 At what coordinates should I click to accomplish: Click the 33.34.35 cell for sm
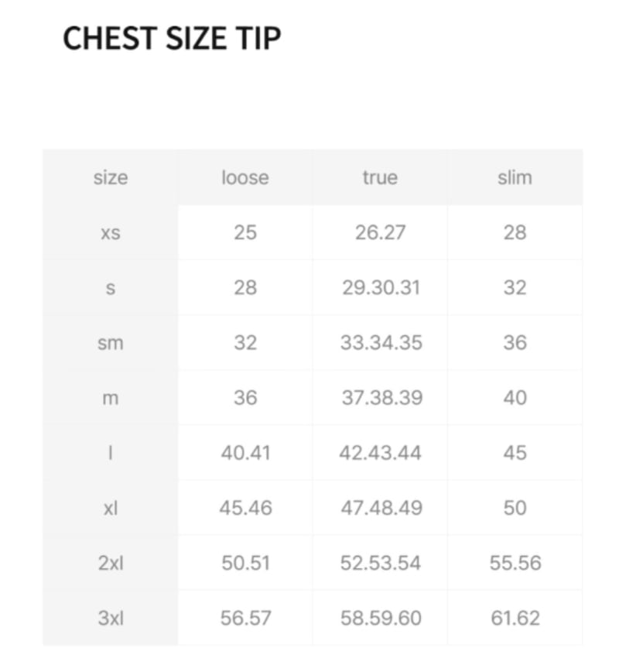click(x=381, y=342)
